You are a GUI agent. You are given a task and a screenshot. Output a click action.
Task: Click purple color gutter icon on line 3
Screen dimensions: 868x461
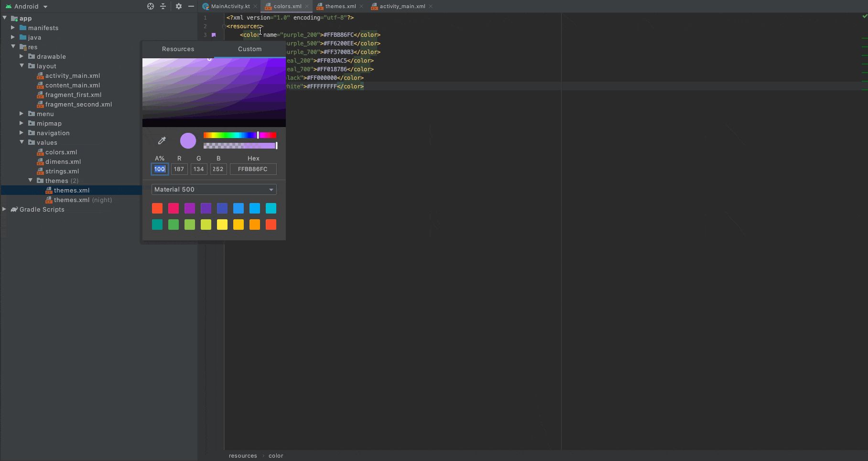(214, 35)
